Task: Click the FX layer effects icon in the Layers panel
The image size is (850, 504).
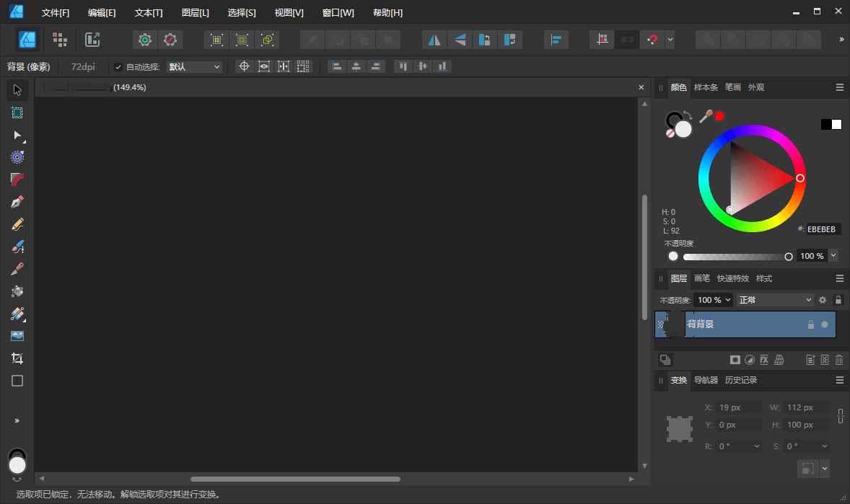Action: pos(763,360)
